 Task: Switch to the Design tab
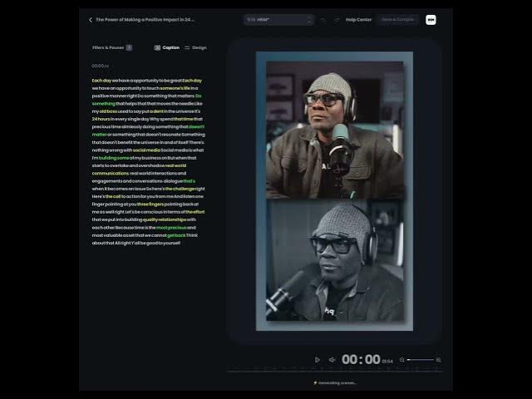click(x=195, y=47)
